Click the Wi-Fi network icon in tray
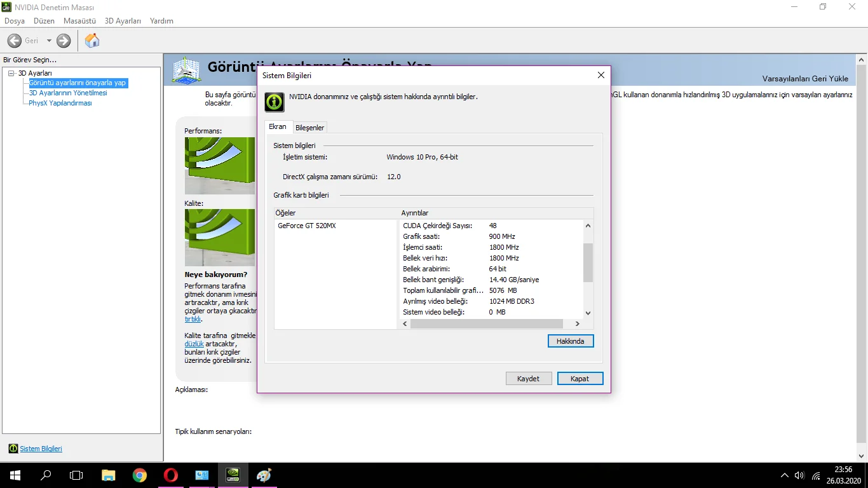The height and width of the screenshot is (488, 868). tap(816, 475)
